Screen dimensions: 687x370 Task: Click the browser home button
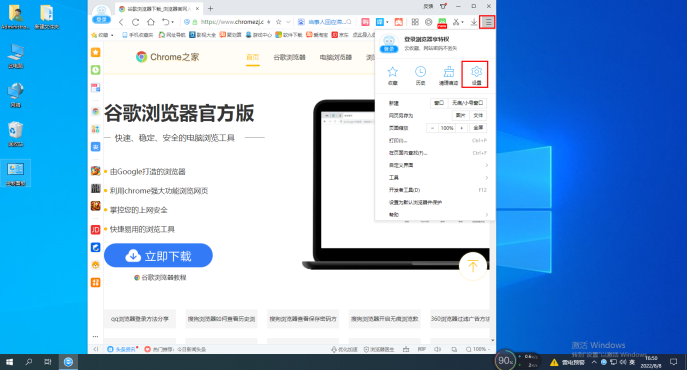click(x=151, y=22)
